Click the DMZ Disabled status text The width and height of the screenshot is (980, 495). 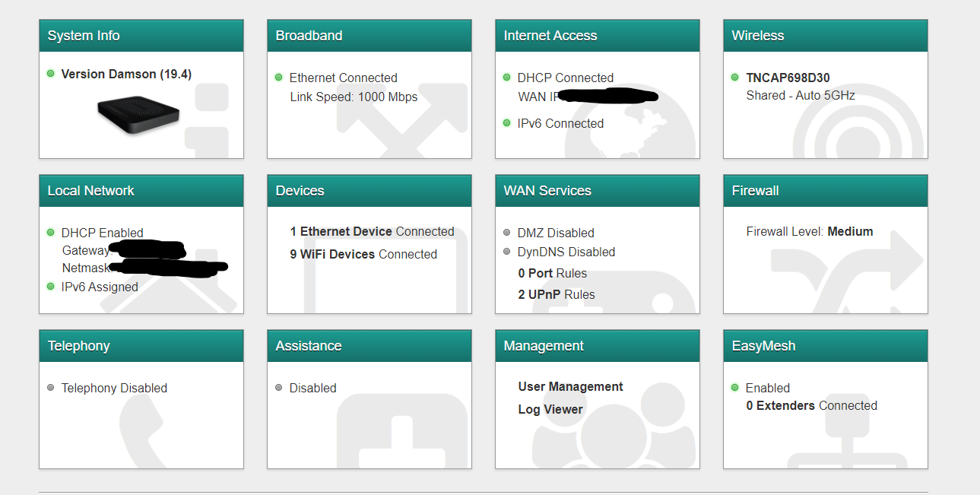click(x=556, y=233)
